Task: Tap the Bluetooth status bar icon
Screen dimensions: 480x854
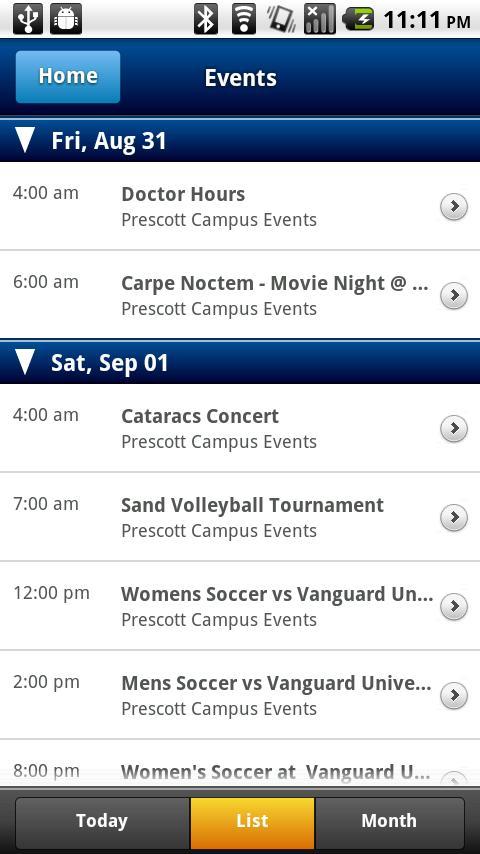Action: (x=206, y=19)
